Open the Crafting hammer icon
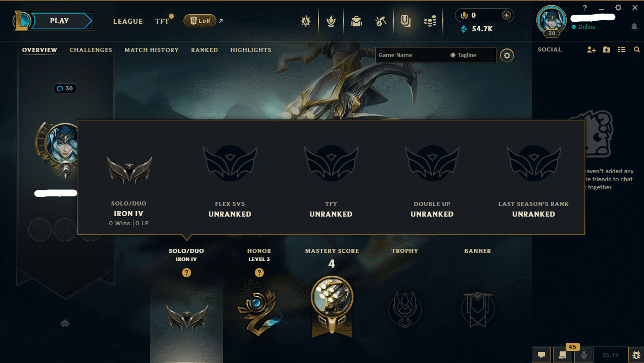 381,21
